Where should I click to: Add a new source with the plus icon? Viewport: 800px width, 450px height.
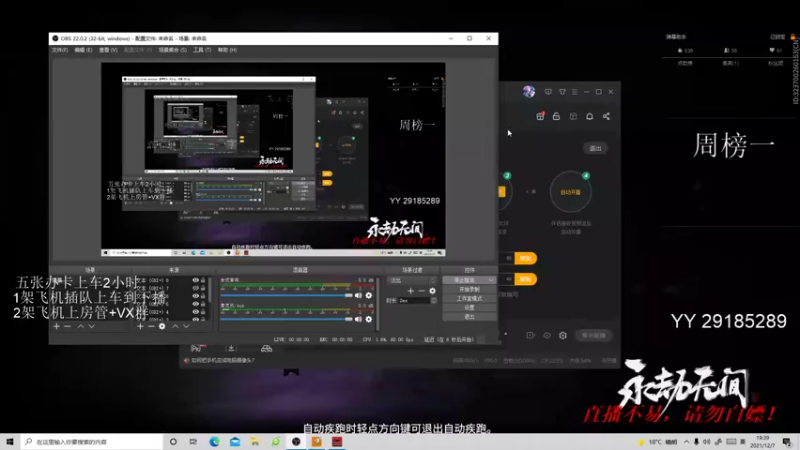(140, 326)
